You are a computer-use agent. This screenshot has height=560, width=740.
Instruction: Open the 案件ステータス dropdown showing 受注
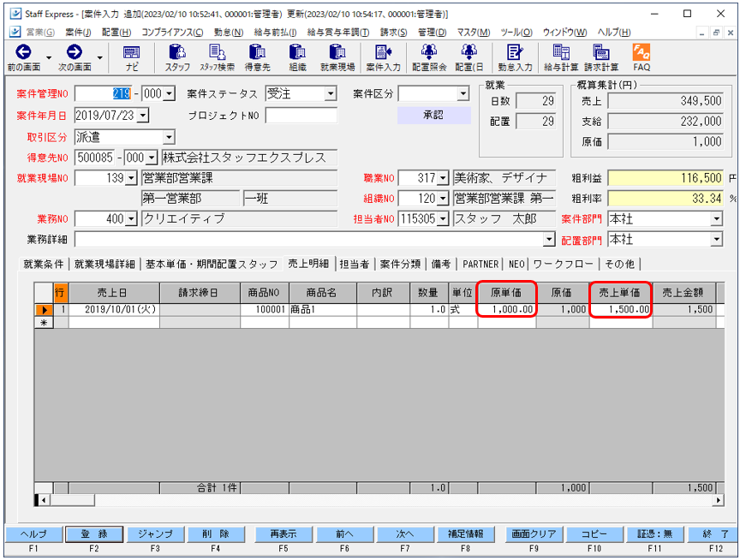331,94
